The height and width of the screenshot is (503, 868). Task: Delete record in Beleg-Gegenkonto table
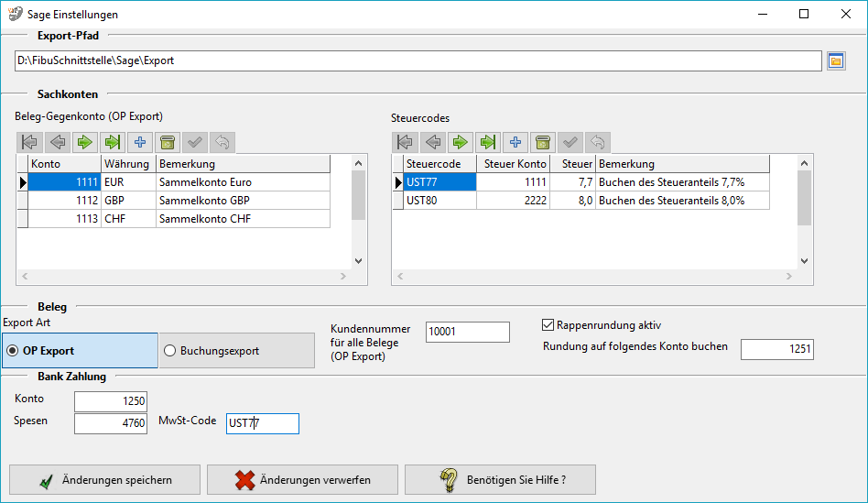coord(167,142)
